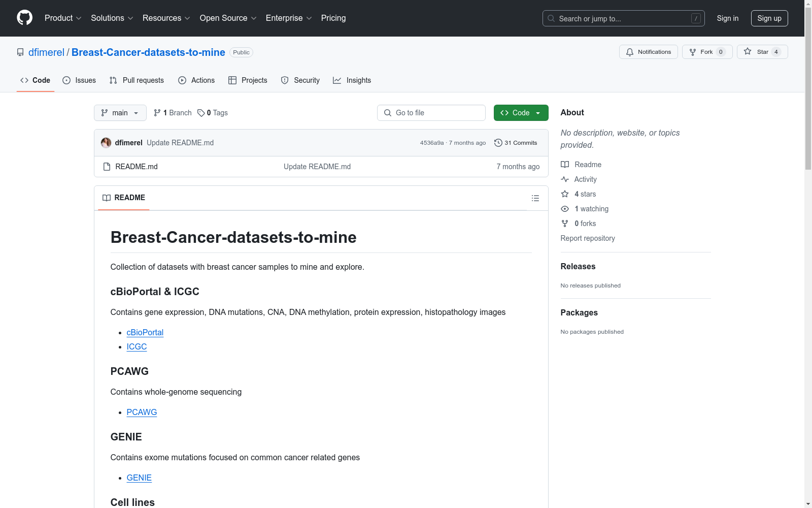Expand the Solutions menu
The width and height of the screenshot is (812, 508).
[112, 18]
